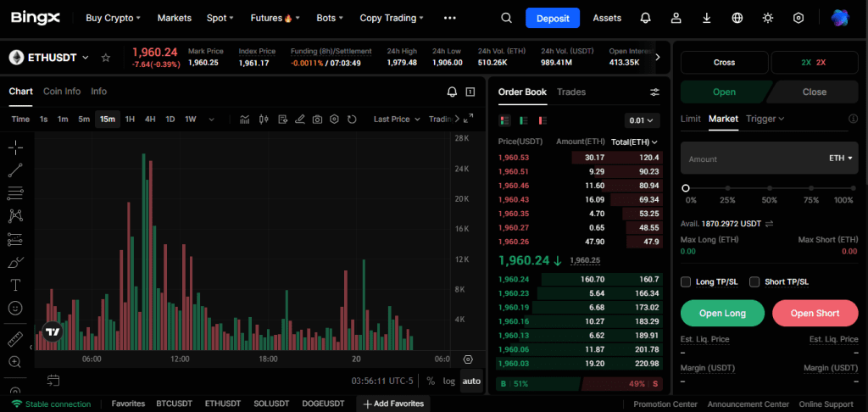The width and height of the screenshot is (868, 412).
Task: Select the pencil drawing icon in toolbar
Action: point(299,119)
